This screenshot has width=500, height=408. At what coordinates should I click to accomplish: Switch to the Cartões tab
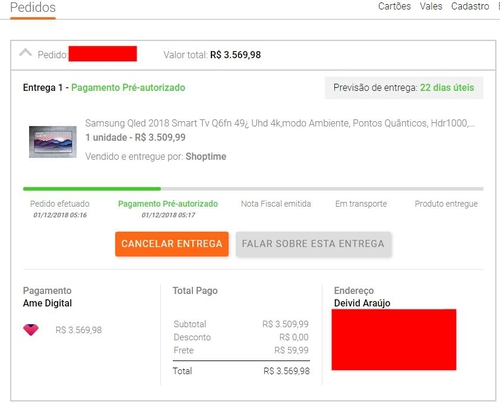pos(394,6)
